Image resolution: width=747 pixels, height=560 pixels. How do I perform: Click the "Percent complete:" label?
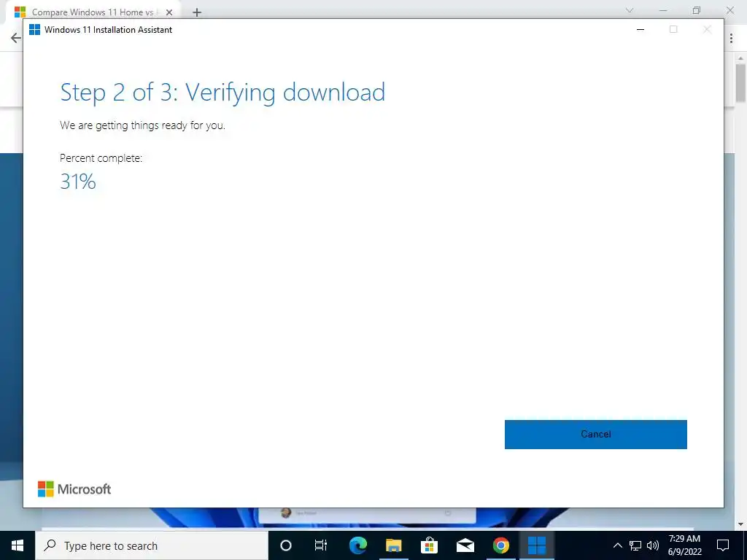(101, 158)
